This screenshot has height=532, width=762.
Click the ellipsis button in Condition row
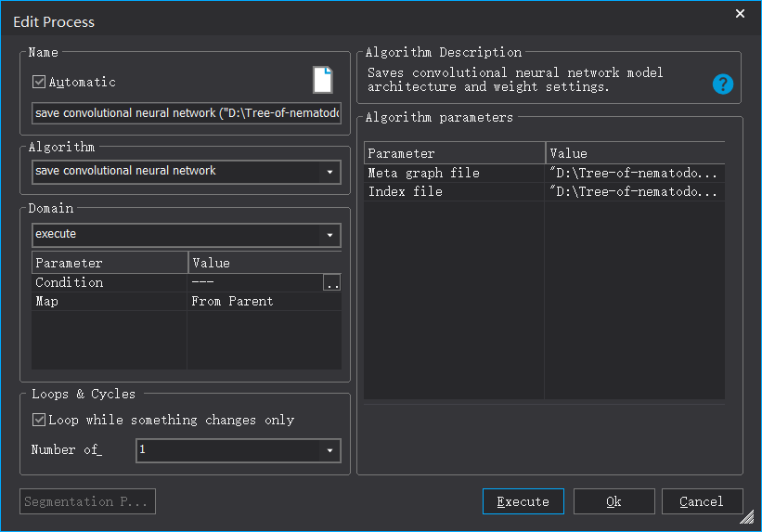click(x=331, y=283)
